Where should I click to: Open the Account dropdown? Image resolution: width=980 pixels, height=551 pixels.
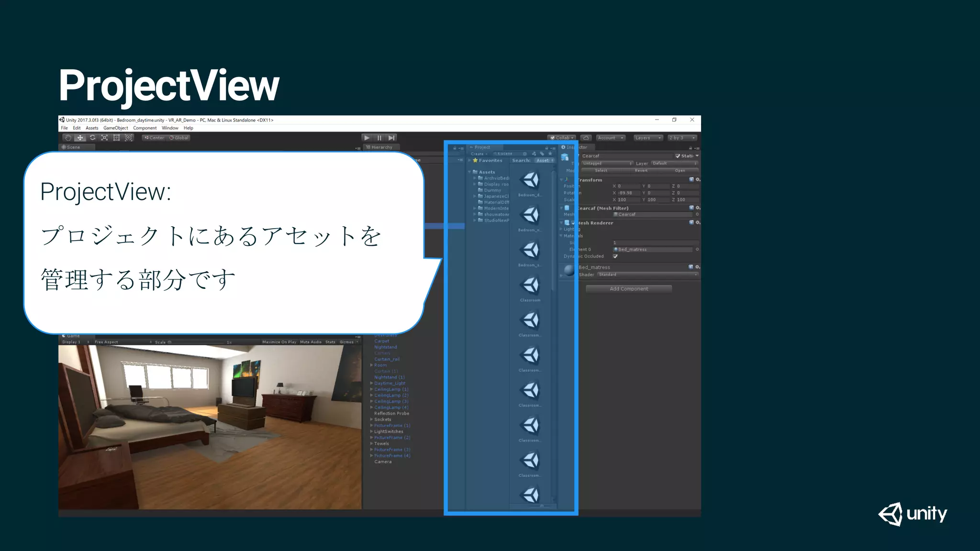click(611, 138)
